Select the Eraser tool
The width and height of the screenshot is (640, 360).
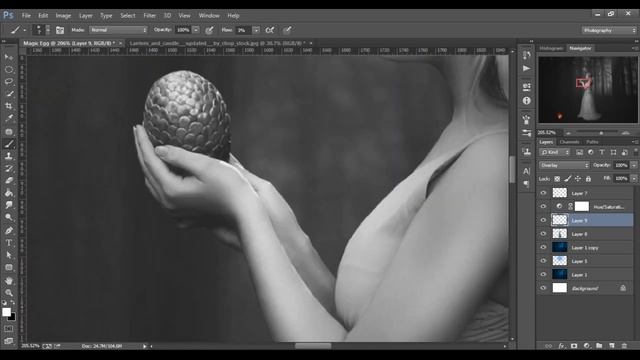tap(9, 180)
